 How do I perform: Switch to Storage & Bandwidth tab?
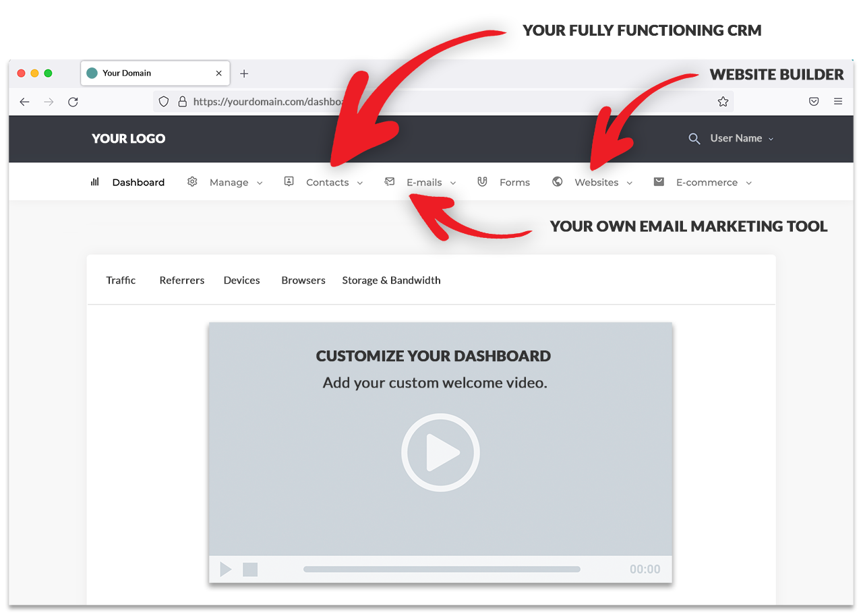tap(391, 280)
